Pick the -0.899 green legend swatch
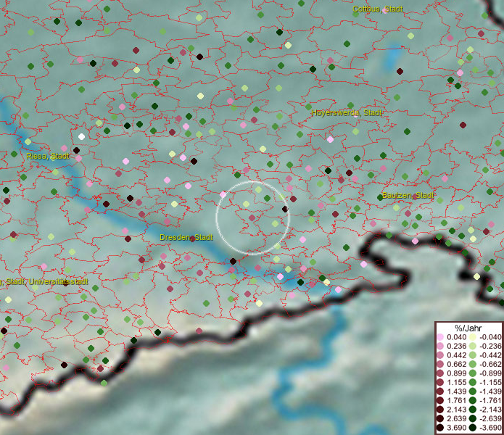Screen dimensions: 504x435 473,373
